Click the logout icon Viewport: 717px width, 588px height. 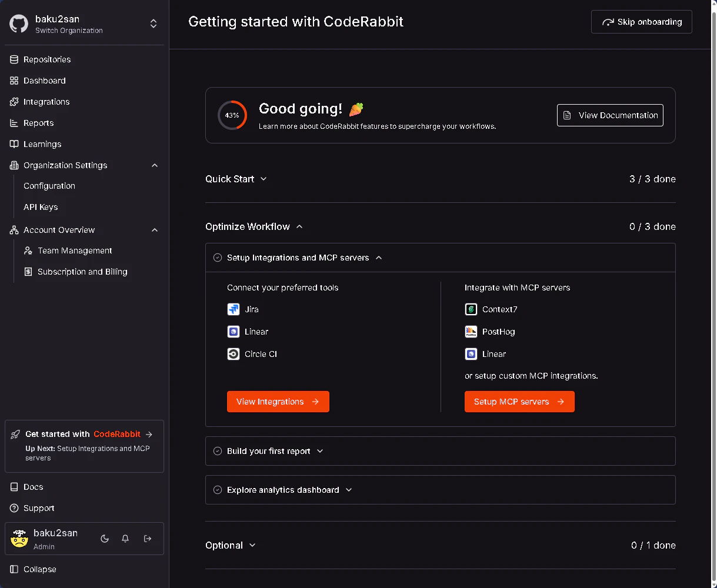(148, 539)
